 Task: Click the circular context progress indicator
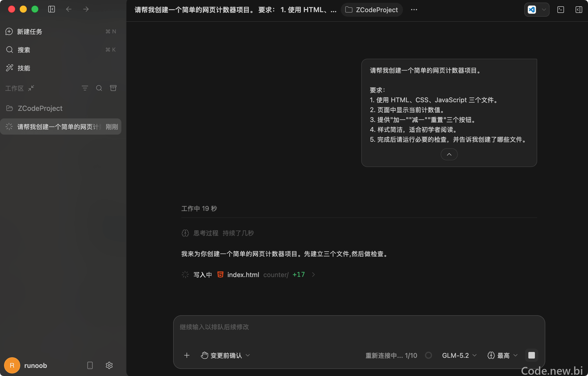click(428, 355)
